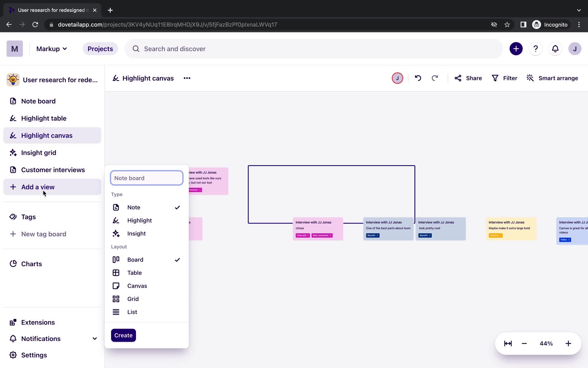This screenshot has width=588, height=368.
Task: Expand the three-dot menu on canvas
Action: pos(187,78)
